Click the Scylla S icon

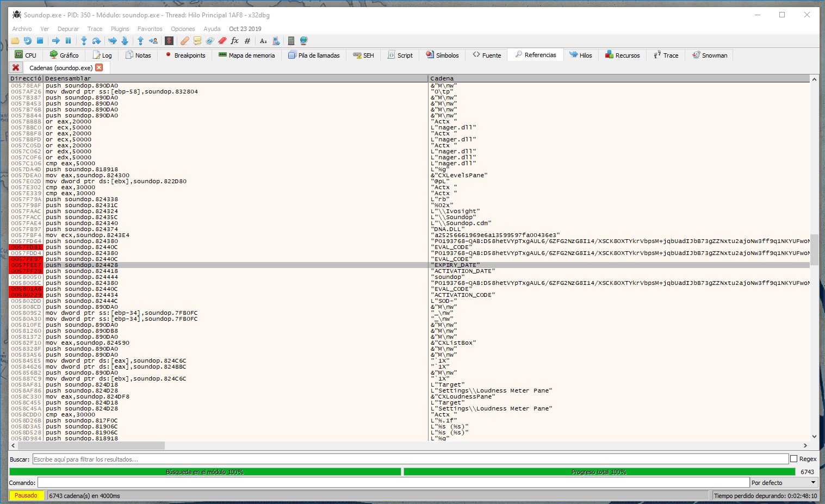(169, 41)
